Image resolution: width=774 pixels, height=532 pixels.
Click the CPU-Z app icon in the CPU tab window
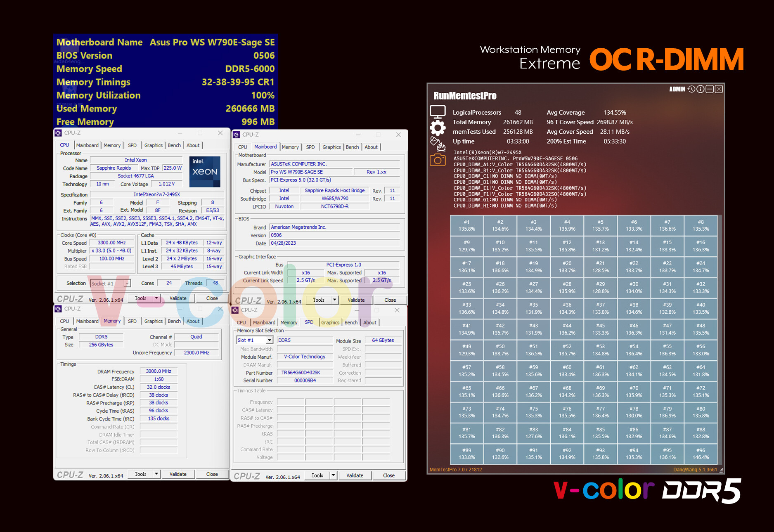(x=58, y=133)
